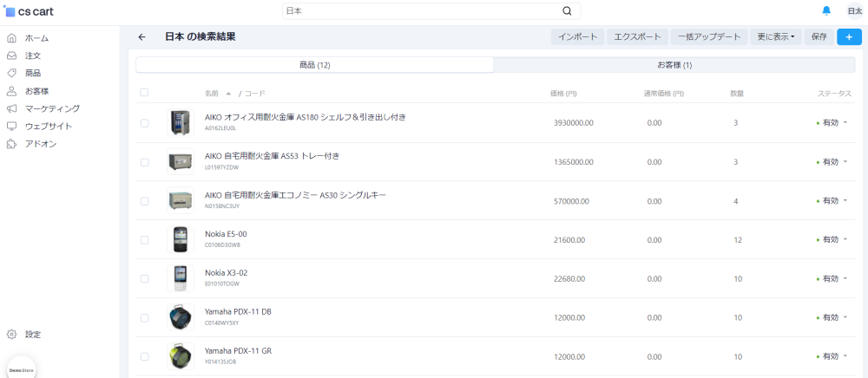Image resolution: width=868 pixels, height=378 pixels.
Task: Open マーケティング in the sidebar
Action: [52, 108]
